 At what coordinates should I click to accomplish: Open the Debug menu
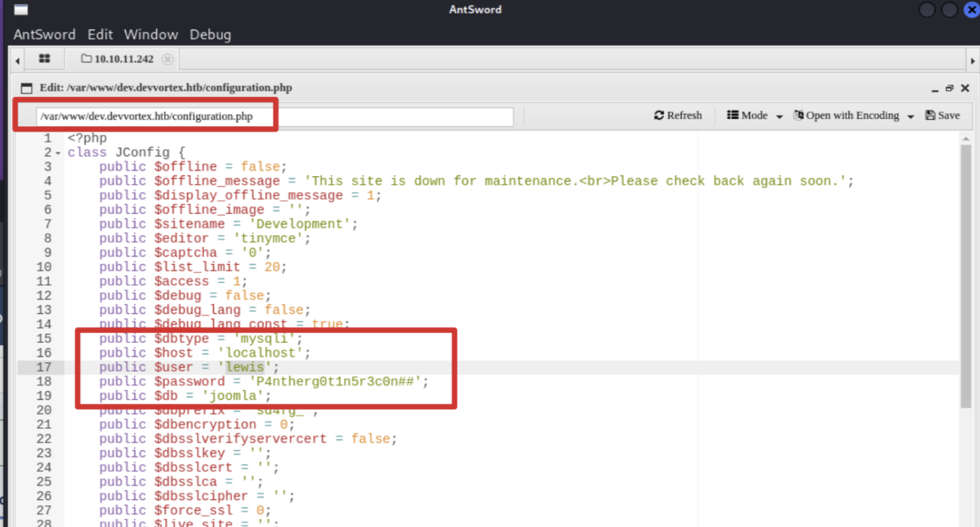coord(210,35)
